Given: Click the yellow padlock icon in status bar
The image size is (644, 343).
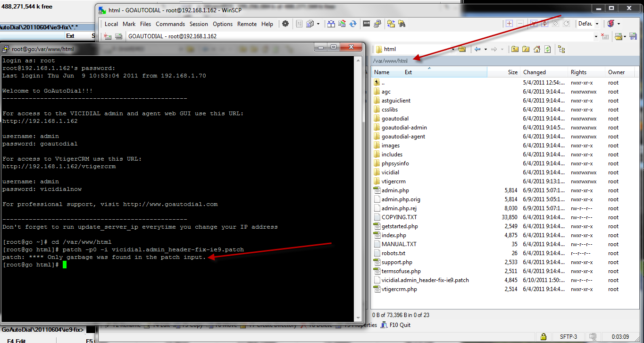Looking at the screenshot, I should [x=544, y=337].
